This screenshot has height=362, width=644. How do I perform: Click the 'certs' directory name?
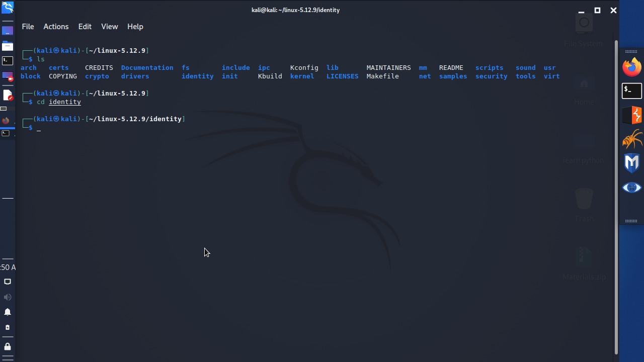(59, 68)
